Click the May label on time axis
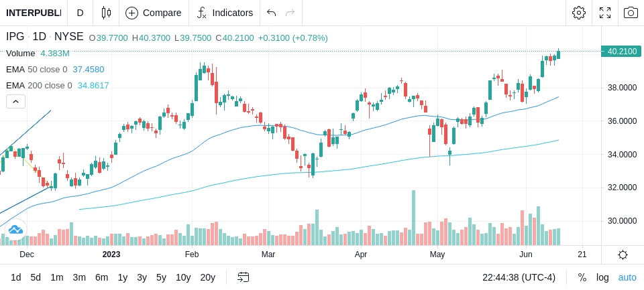The image size is (644, 290). tap(437, 255)
